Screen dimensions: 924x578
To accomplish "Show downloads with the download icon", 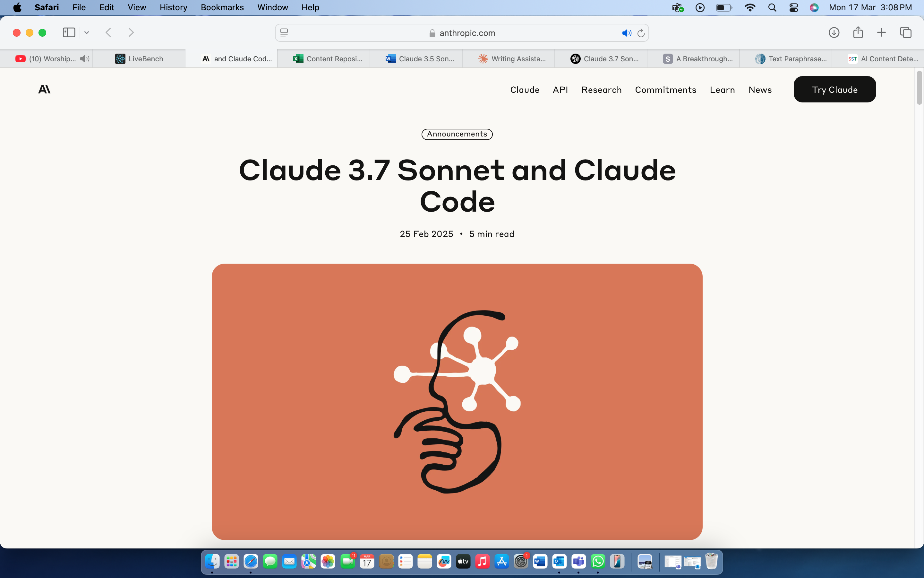I will click(x=834, y=32).
